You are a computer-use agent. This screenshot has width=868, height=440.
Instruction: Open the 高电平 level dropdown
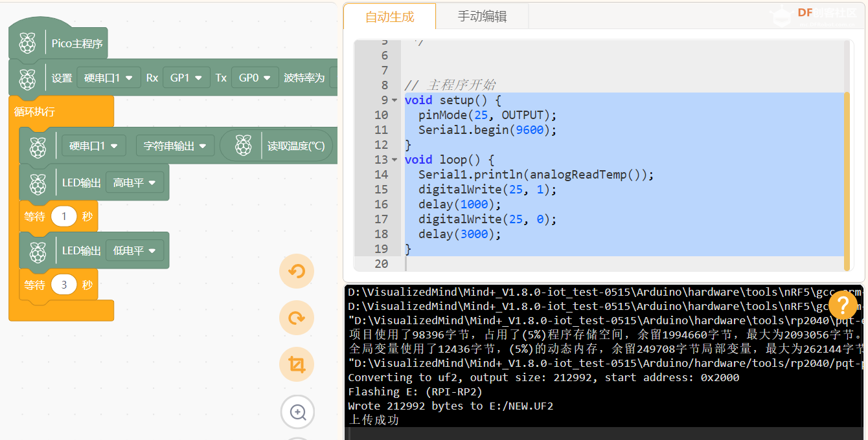click(x=135, y=182)
